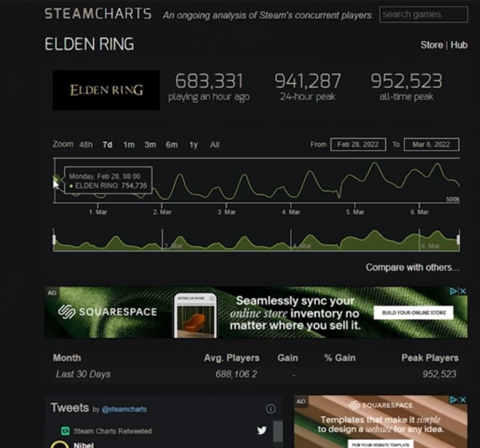This screenshot has width=480, height=448.
Task: Click the Peak Players column header
Action: tap(430, 358)
